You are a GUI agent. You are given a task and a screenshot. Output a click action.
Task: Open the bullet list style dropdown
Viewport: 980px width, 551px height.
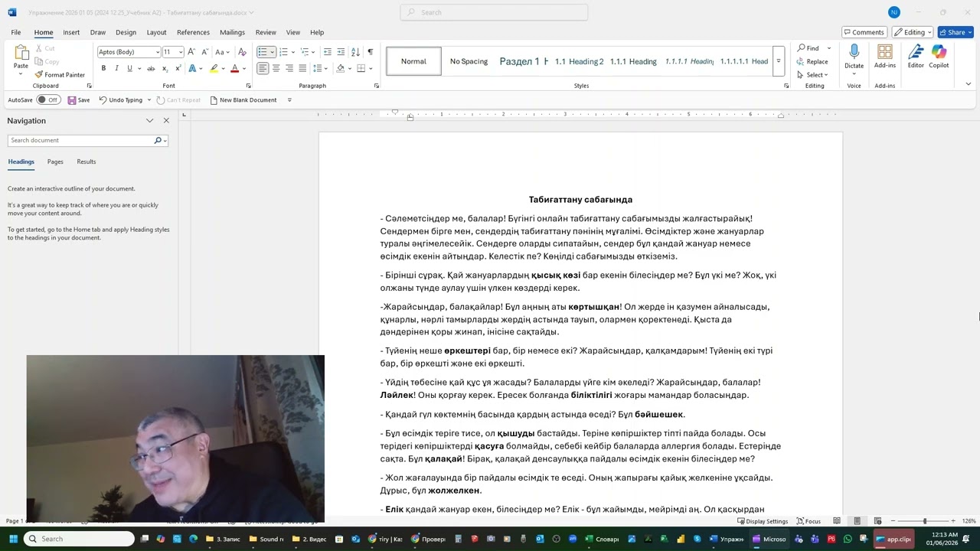pyautogui.click(x=272, y=52)
